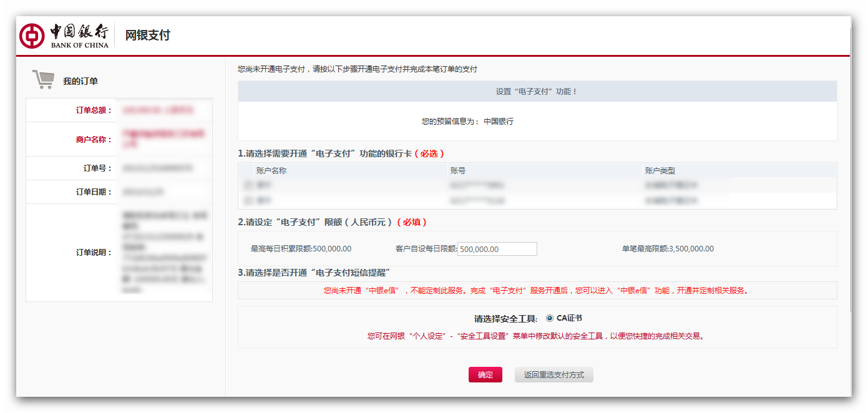Focus the 客户自设每日限额 input field
868x413 pixels.
point(497,249)
